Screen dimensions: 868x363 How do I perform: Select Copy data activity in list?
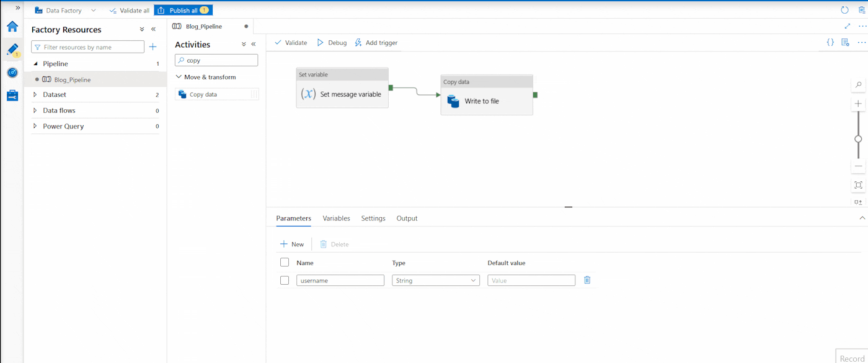coord(216,94)
